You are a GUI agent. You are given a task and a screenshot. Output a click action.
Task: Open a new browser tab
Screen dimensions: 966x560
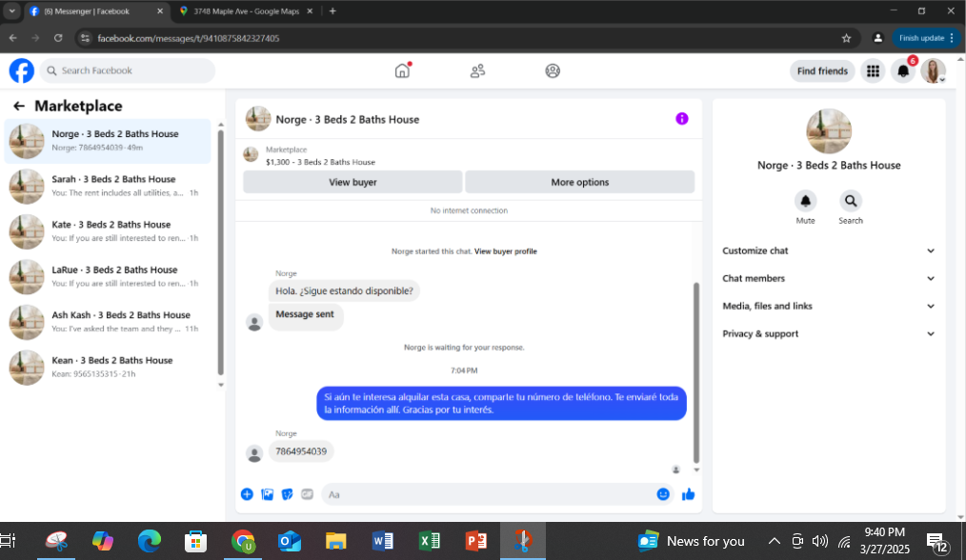[x=332, y=11]
